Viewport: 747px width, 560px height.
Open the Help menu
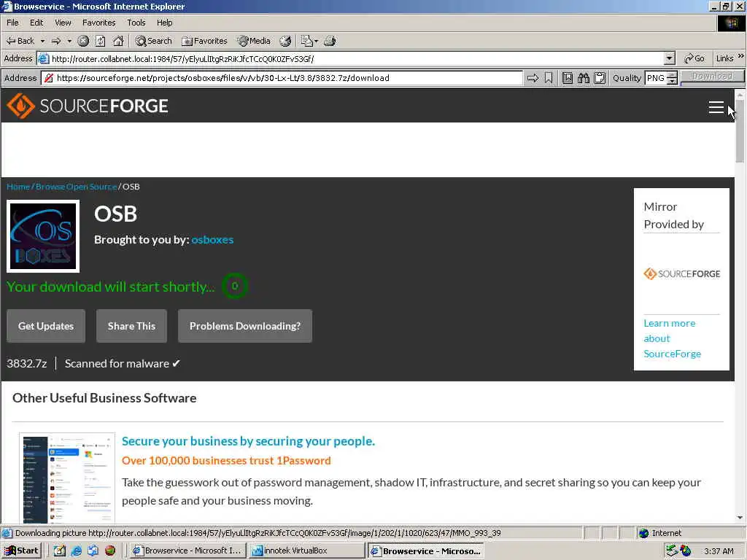(x=164, y=23)
